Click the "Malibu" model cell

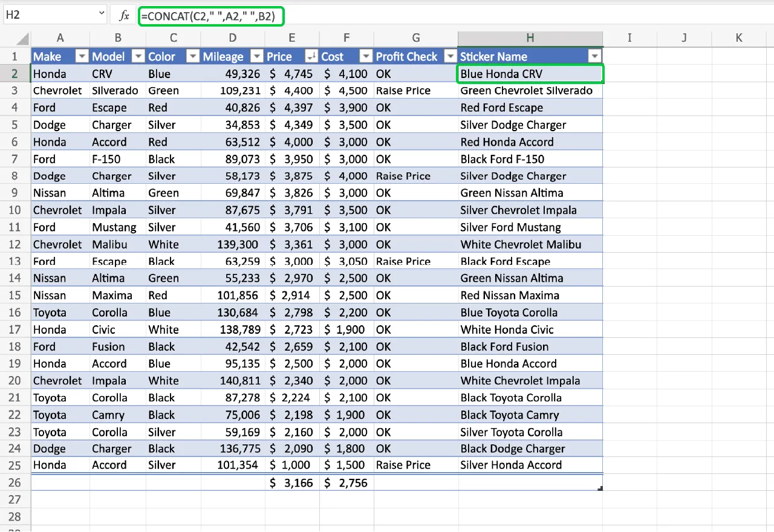pos(117,244)
